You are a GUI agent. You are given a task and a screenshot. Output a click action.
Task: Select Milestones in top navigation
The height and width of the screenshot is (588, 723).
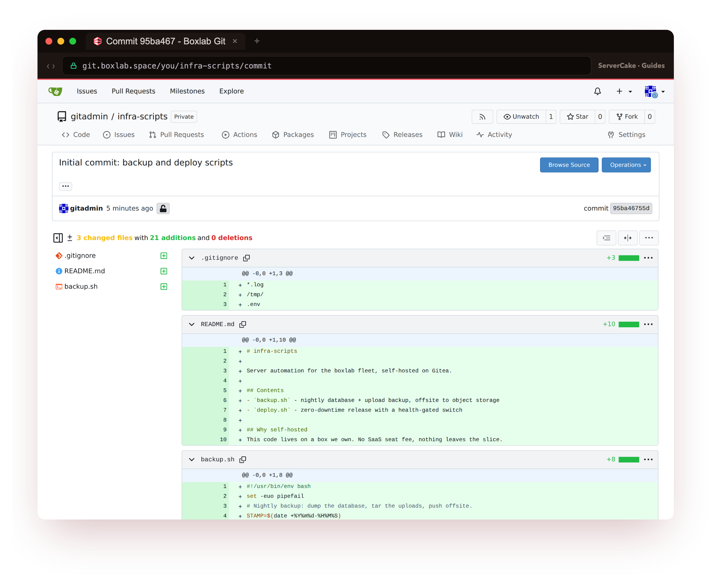pyautogui.click(x=187, y=91)
